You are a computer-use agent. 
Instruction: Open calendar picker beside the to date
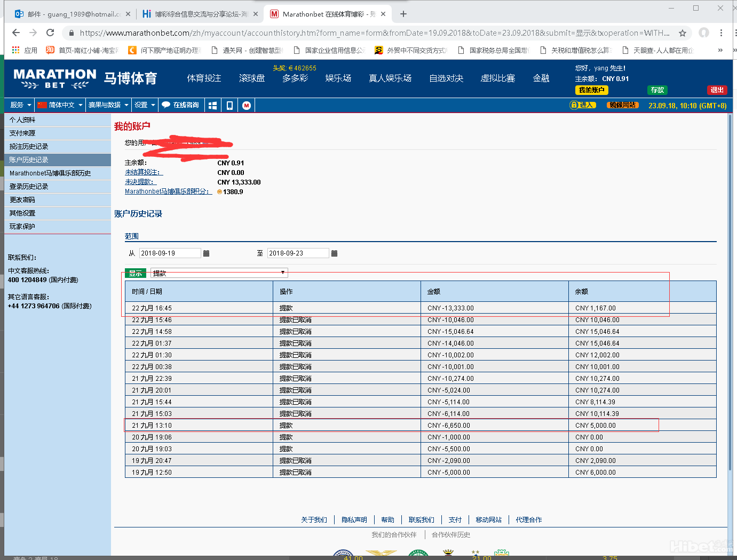point(335,253)
